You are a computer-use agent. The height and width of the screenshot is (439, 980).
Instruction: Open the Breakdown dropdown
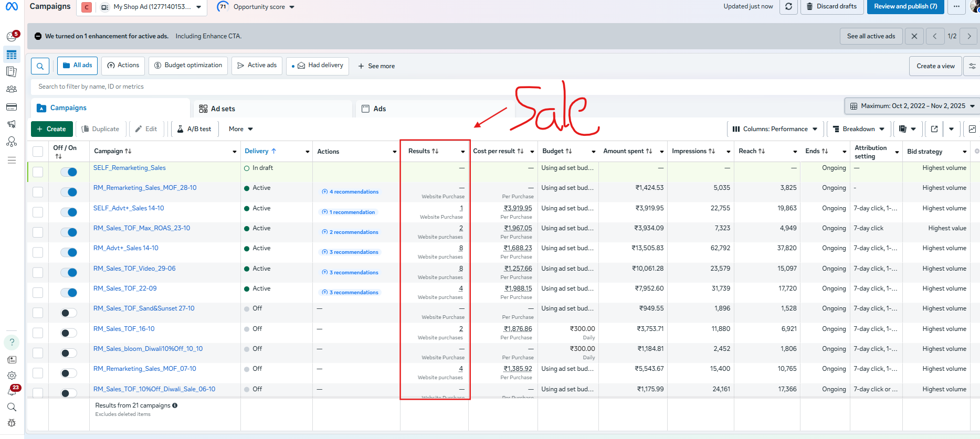858,129
